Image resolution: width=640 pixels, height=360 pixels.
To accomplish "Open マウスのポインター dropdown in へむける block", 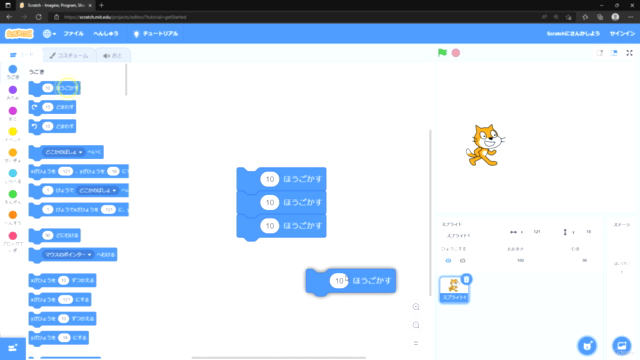I will click(68, 255).
